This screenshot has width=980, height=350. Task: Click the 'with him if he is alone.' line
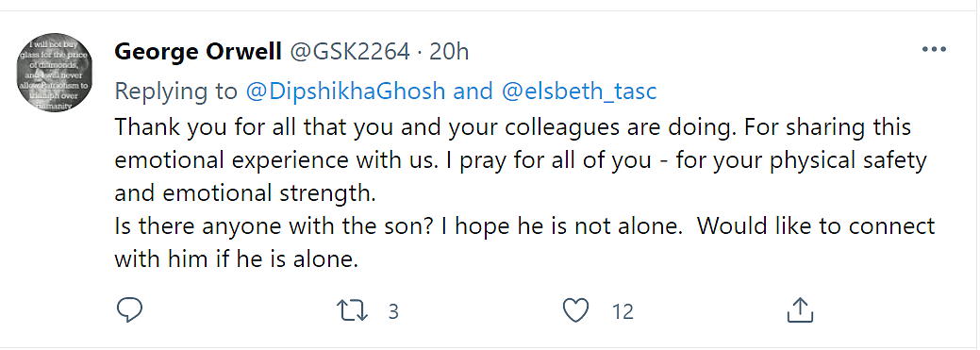[236, 259]
